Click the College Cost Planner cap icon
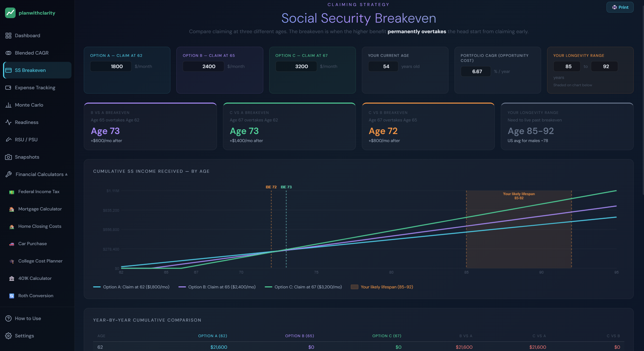The height and width of the screenshot is (351, 644). coord(12,261)
